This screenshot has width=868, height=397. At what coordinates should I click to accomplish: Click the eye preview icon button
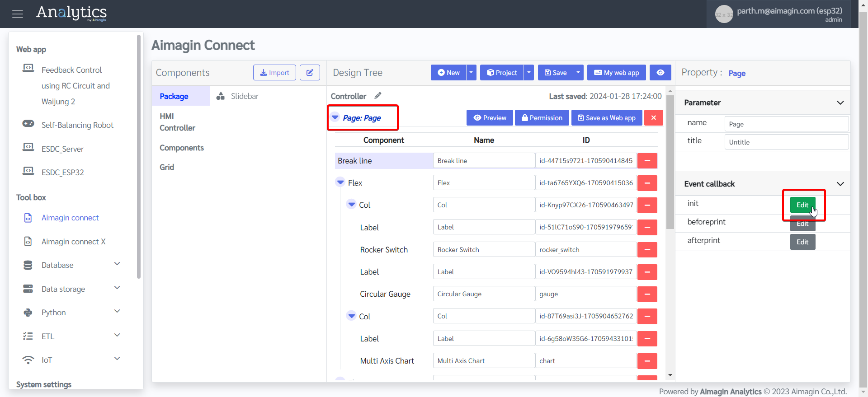coord(660,73)
